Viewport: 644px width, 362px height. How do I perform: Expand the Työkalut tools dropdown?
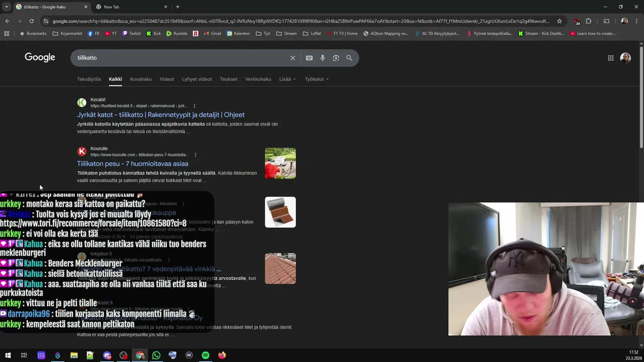(316, 79)
